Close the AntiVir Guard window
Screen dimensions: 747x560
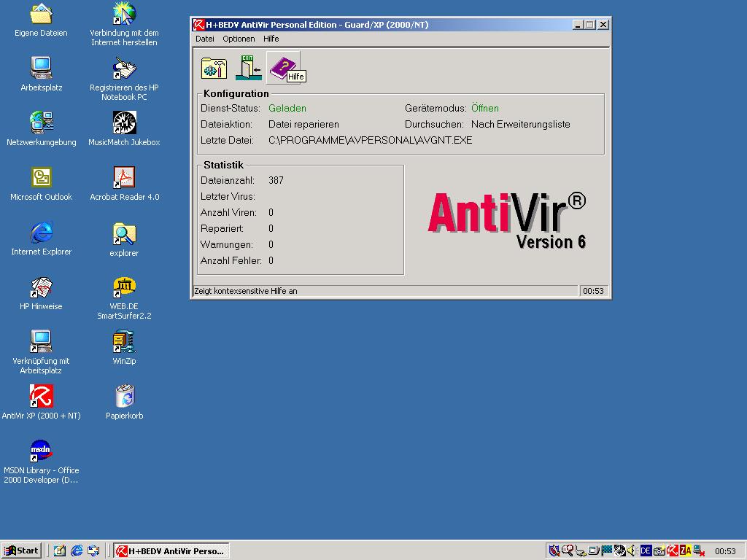tap(603, 25)
